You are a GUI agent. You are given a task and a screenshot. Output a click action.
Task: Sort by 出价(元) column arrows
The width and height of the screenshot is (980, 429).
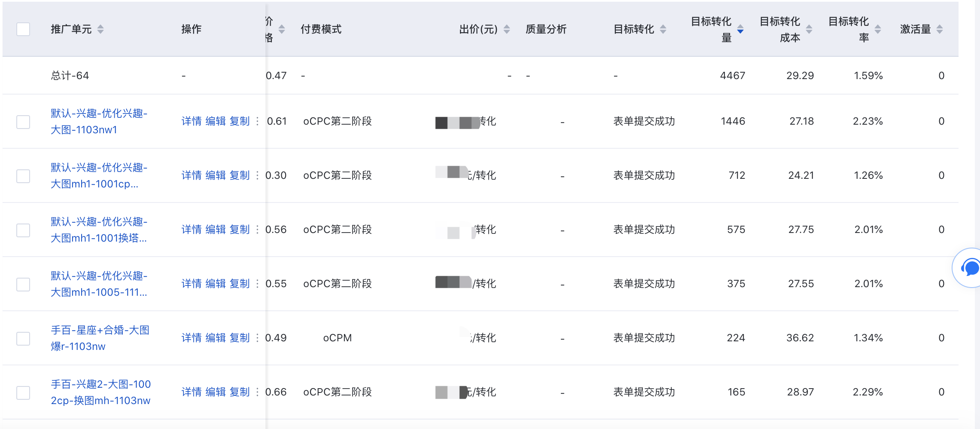(x=507, y=29)
